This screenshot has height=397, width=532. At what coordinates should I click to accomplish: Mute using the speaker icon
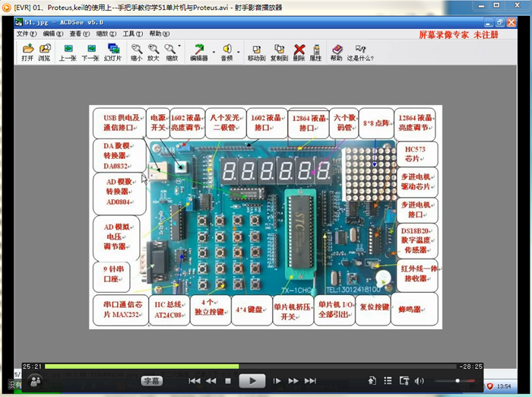click(419, 381)
